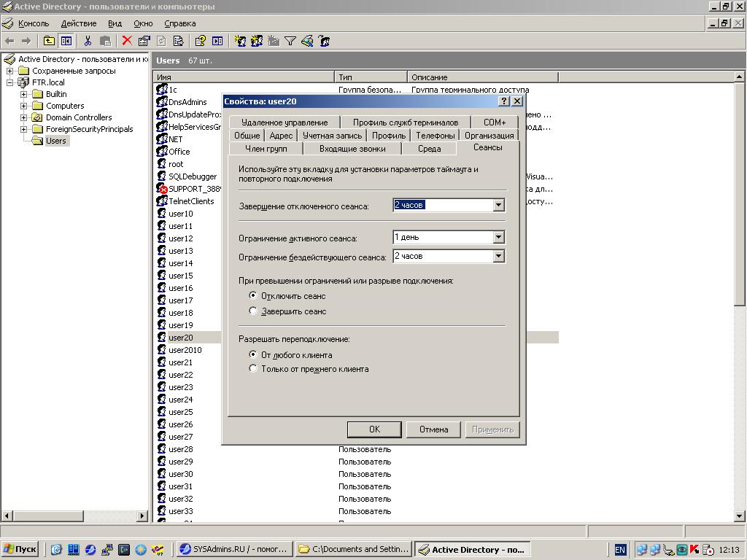
Task: Switch to the Удаленное управление tab
Action: (x=285, y=122)
